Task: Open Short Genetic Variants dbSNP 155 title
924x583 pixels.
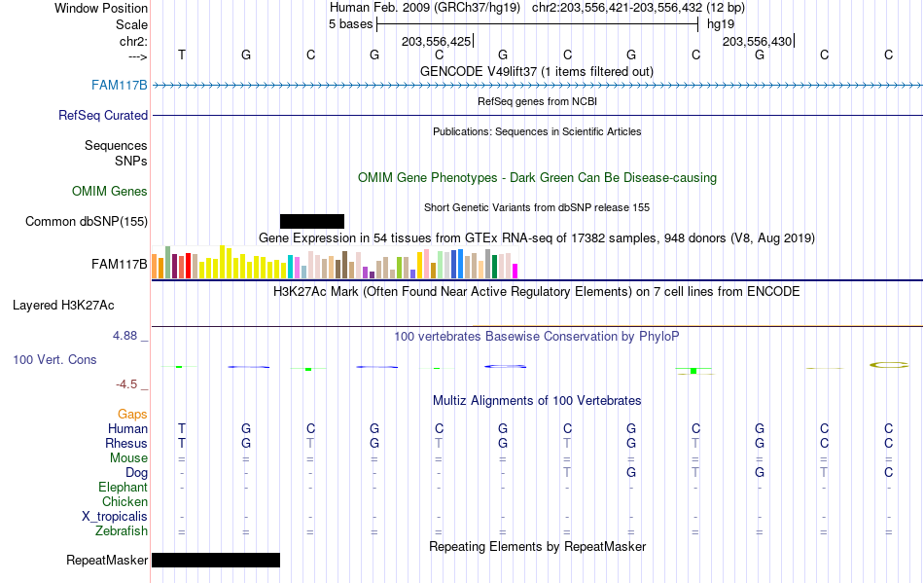Action: click(537, 207)
